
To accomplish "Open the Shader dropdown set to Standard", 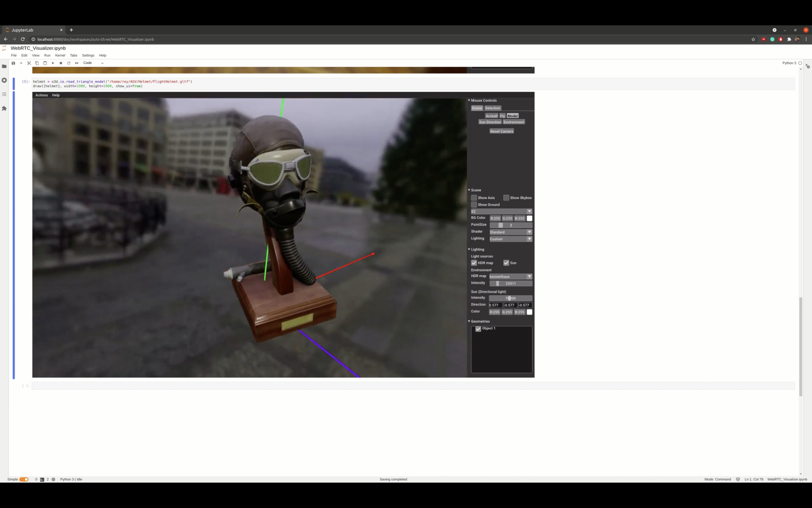I will 510,232.
